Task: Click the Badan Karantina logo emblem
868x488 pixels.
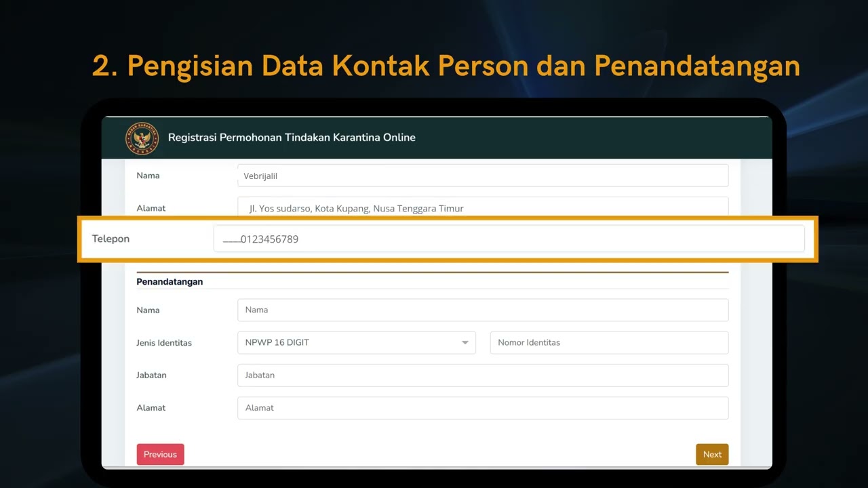Action: tap(142, 138)
